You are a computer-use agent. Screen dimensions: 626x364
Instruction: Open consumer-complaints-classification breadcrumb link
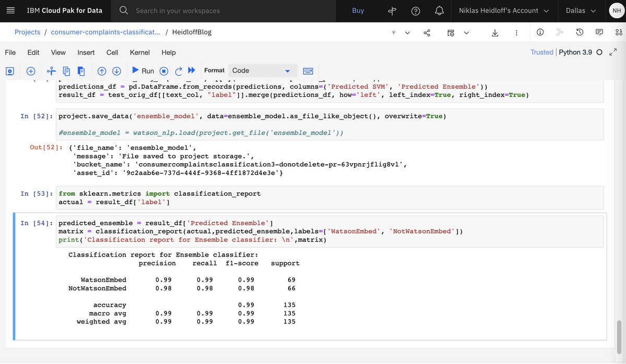105,32
